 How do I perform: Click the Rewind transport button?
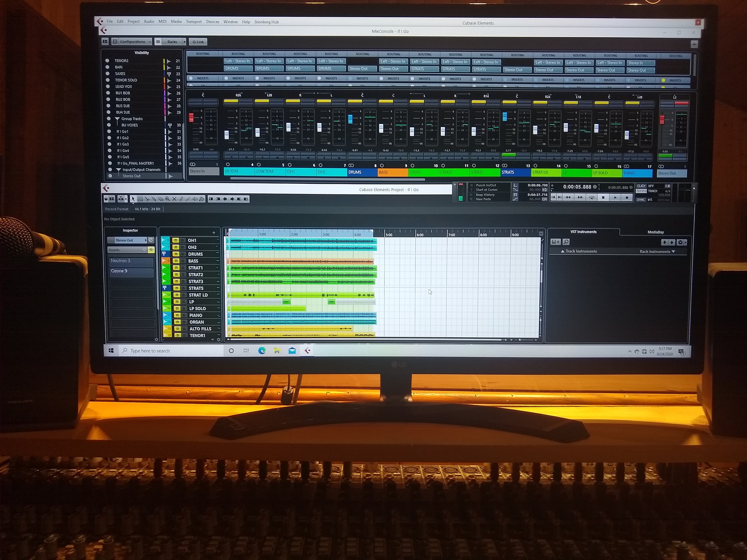(568, 197)
